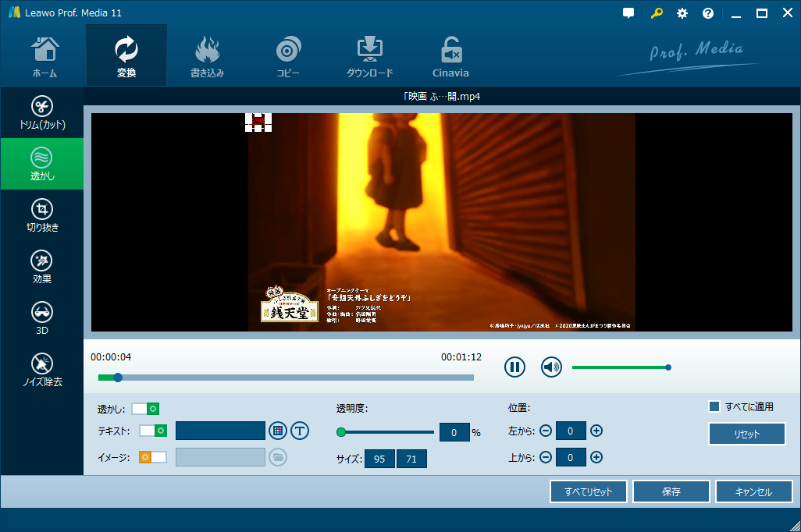Open the help question mark icon
Image resolution: width=801 pixels, height=532 pixels.
(708, 13)
